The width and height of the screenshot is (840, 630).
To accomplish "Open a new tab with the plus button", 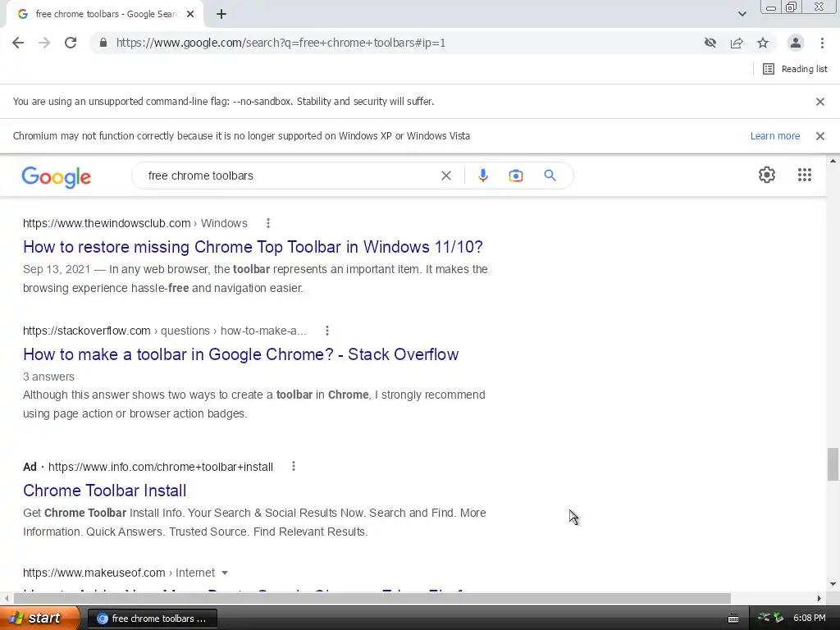I will [x=221, y=15].
